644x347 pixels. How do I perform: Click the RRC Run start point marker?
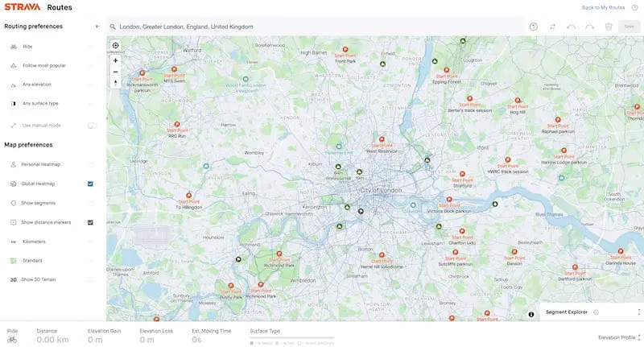(x=177, y=125)
